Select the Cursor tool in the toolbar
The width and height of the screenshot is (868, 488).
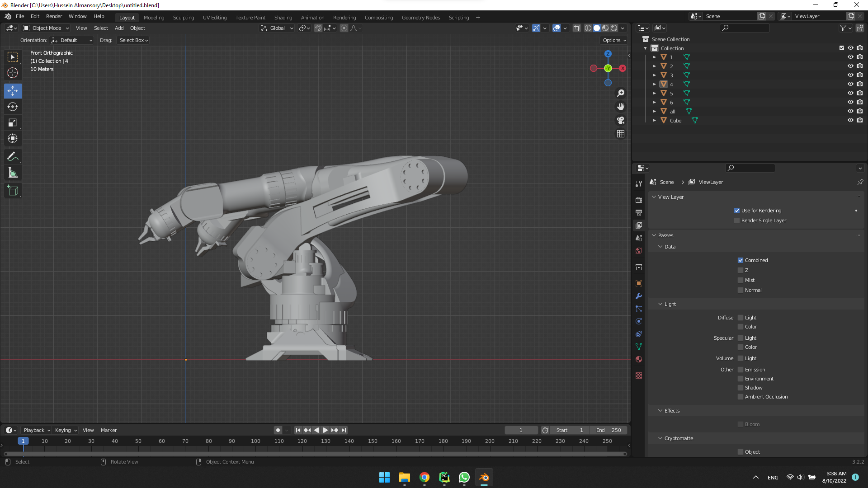(x=13, y=73)
